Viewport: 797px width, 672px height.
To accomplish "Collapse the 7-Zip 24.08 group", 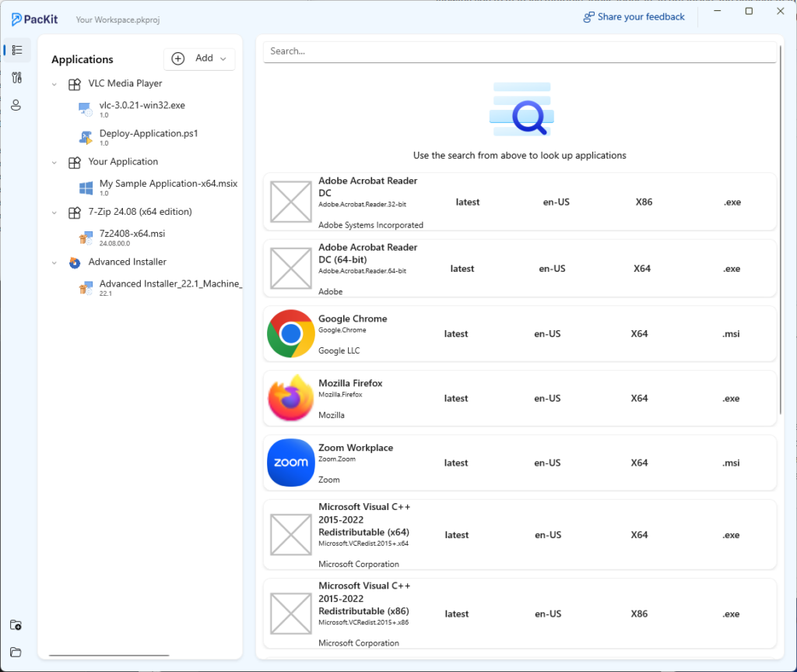I will tap(53, 212).
